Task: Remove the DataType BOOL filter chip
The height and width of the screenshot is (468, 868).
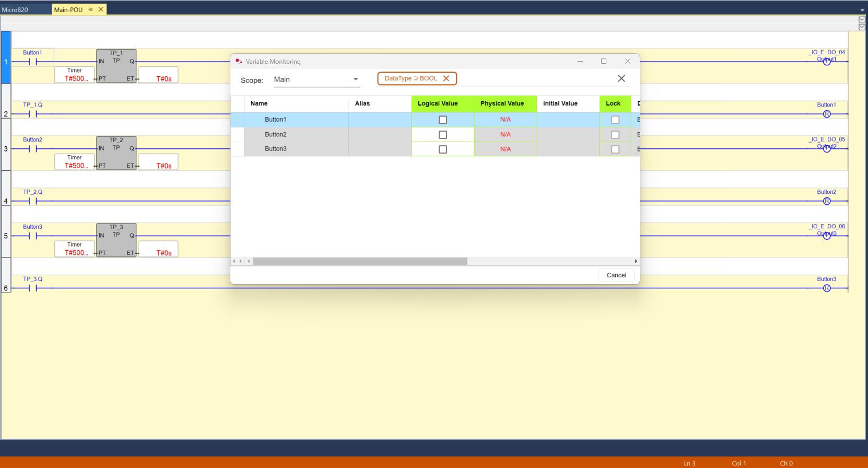Action: pos(446,78)
